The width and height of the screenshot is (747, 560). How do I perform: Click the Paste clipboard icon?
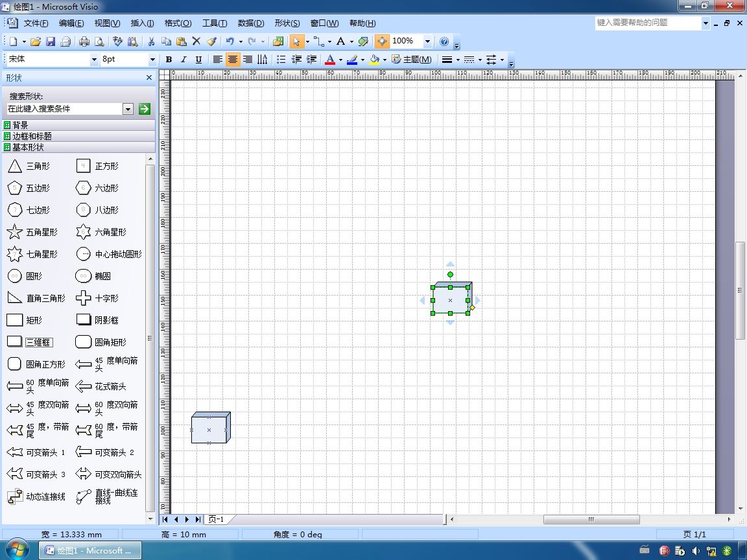[181, 41]
